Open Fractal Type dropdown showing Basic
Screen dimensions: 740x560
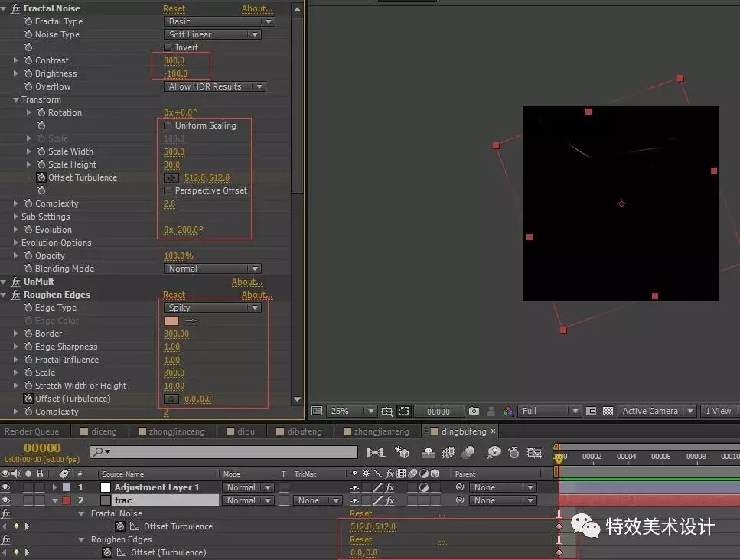(219, 21)
